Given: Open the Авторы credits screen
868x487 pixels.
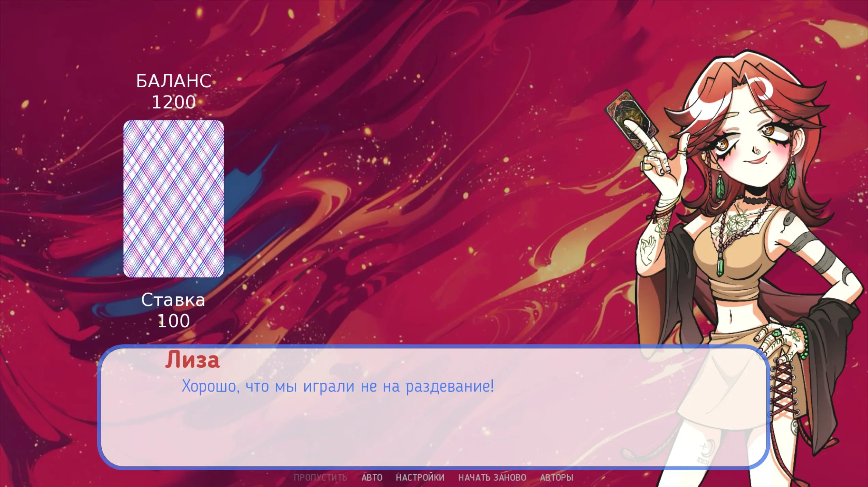Looking at the screenshot, I should pyautogui.click(x=556, y=477).
